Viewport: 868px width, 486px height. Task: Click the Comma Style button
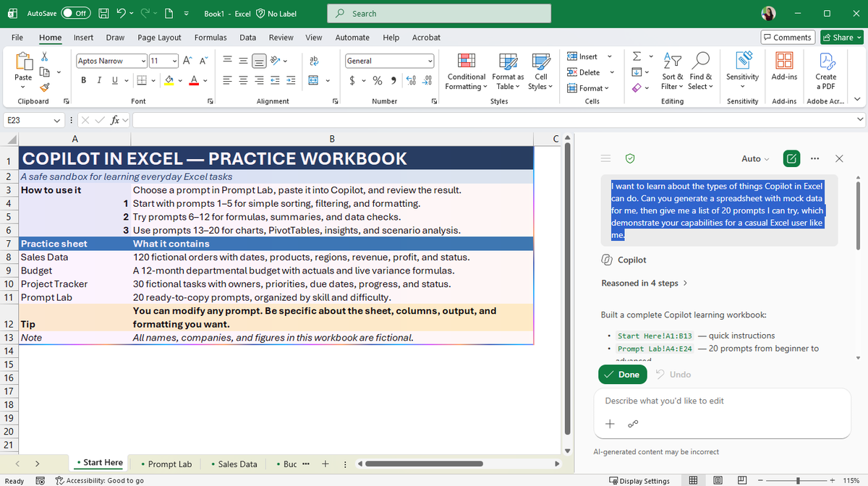[x=393, y=80]
